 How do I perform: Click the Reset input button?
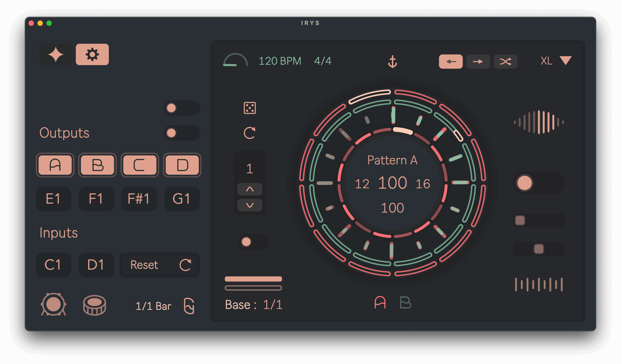pyautogui.click(x=160, y=265)
